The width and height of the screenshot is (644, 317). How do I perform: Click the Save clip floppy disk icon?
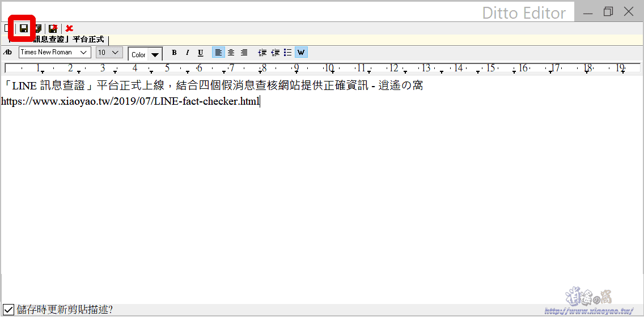(x=24, y=28)
